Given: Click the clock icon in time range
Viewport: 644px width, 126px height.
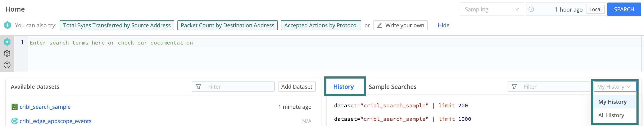Looking at the screenshot, I should 531,9.
